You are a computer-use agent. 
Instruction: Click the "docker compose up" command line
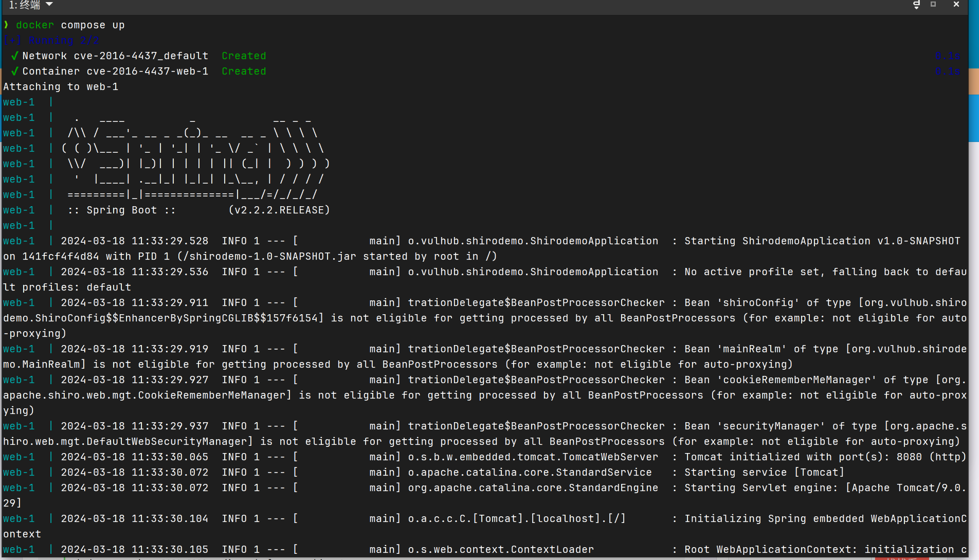coord(70,25)
